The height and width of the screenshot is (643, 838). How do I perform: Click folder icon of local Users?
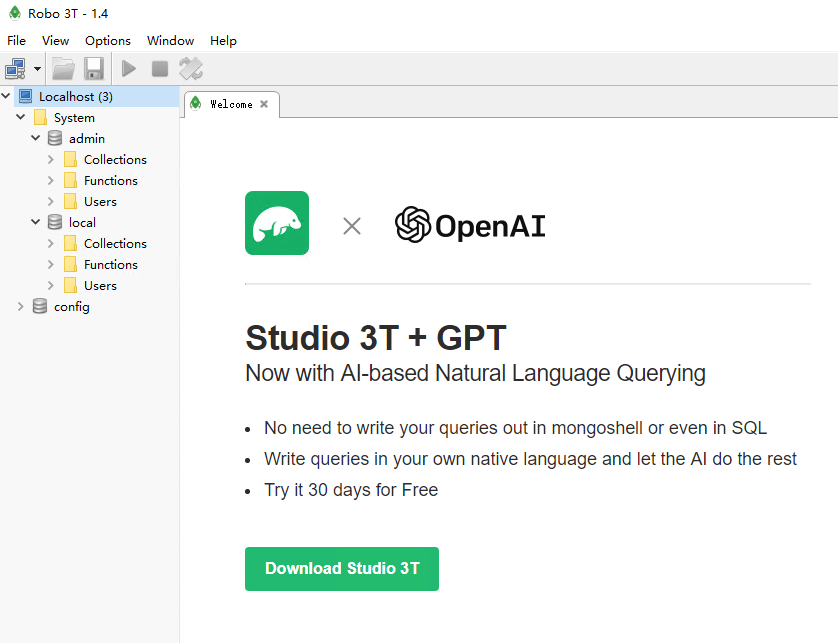(x=70, y=285)
